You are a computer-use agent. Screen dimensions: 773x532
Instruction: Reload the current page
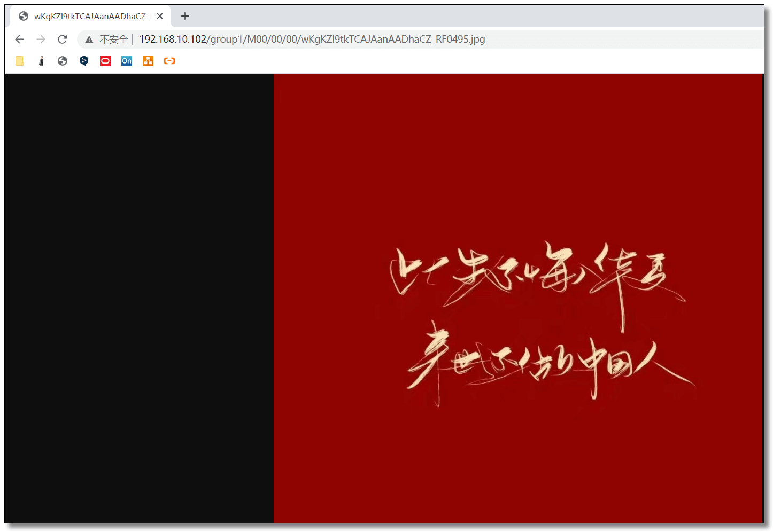click(63, 40)
